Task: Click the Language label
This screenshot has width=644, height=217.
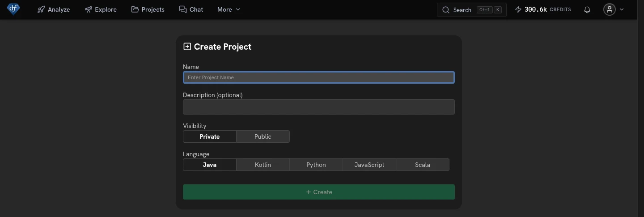Action: [196, 154]
